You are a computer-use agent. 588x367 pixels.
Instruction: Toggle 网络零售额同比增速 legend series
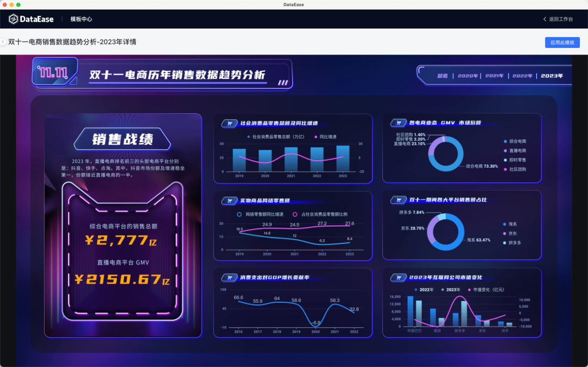(x=260, y=215)
